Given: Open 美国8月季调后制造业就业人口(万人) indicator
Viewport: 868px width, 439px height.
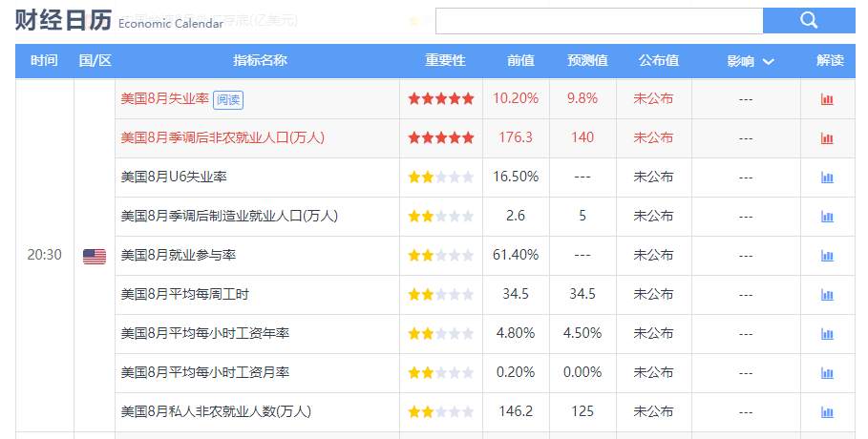Looking at the screenshot, I should point(229,216).
